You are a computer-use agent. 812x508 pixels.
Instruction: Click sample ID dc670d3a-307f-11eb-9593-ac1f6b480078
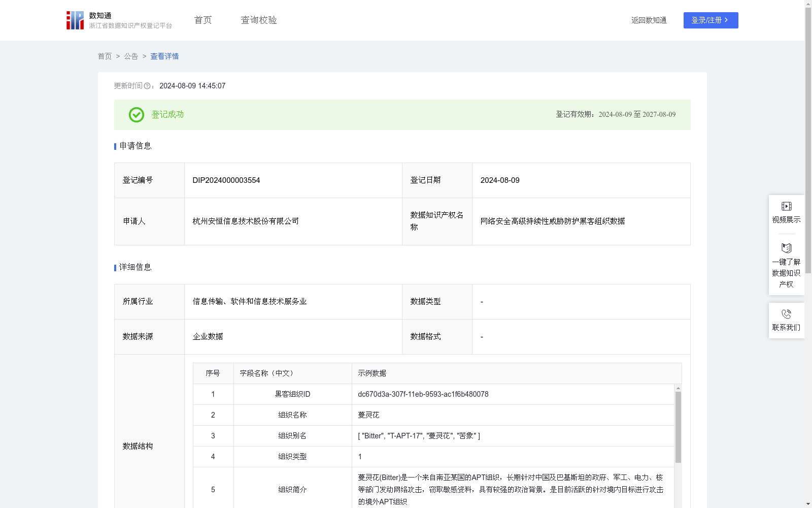423,394
